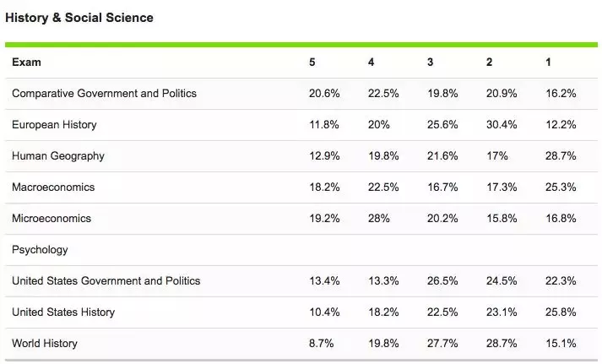
Task: Click the score 3 column header
Action: [x=431, y=62]
